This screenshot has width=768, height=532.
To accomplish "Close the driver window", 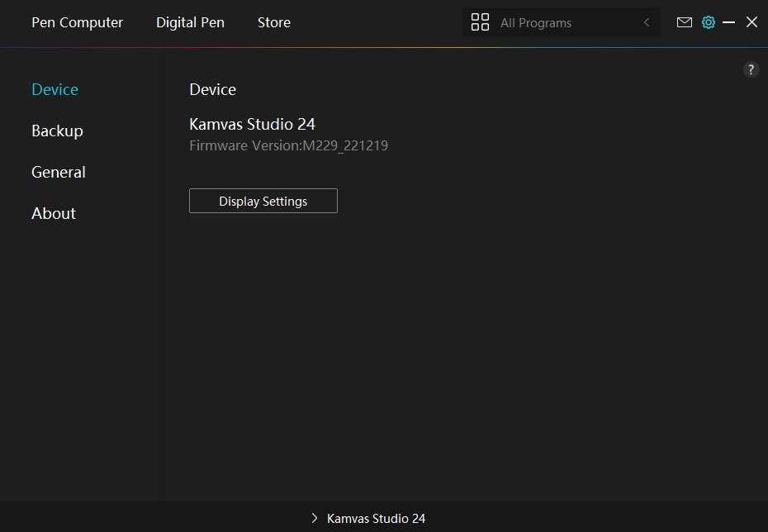I will (x=751, y=22).
